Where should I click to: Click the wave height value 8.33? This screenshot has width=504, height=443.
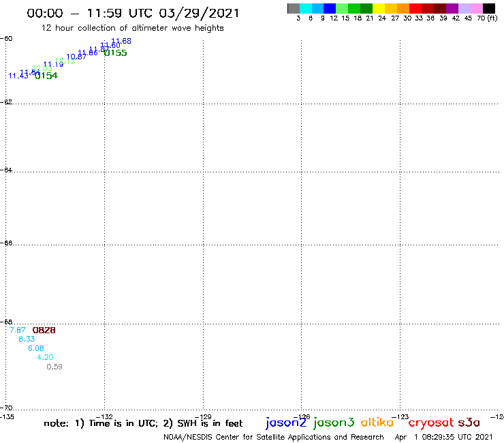pyautogui.click(x=27, y=339)
